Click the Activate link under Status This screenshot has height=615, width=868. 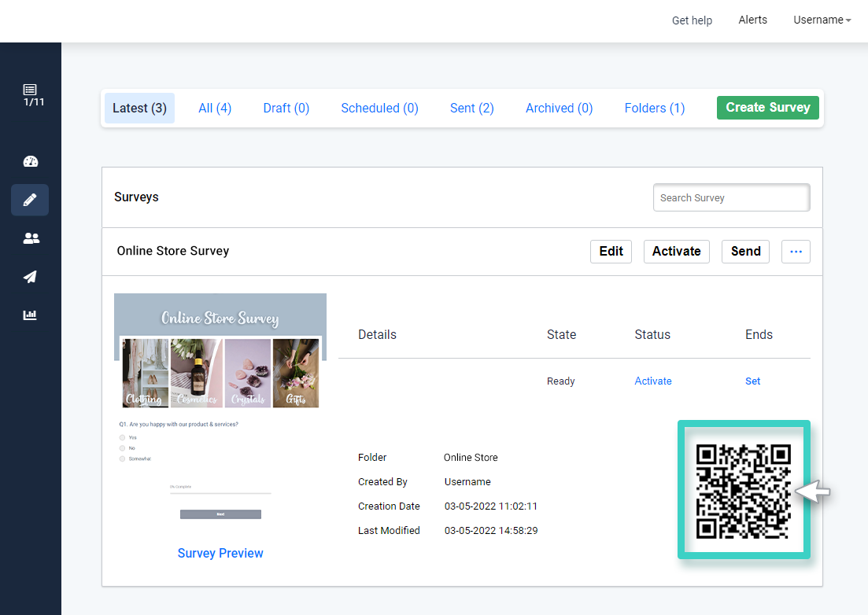[653, 381]
